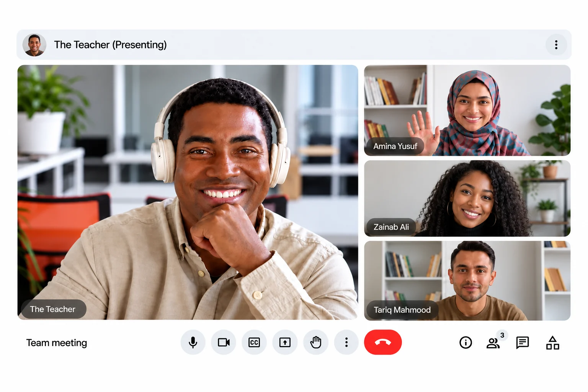Open more options in bottom control bar
Screen dimensions: 588x392
coord(346,342)
